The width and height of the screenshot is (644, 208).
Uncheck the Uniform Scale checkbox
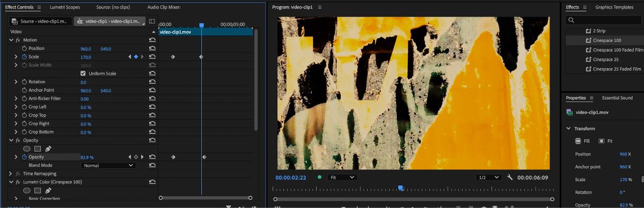[x=83, y=73]
